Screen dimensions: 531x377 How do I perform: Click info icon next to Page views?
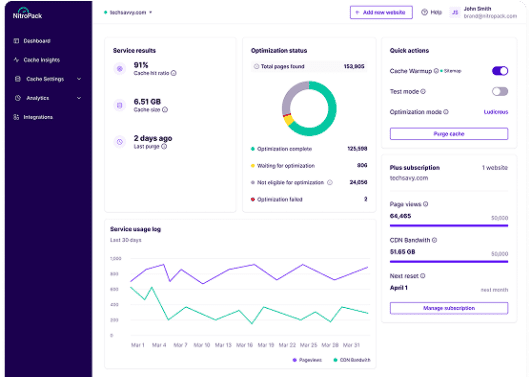[426, 204]
